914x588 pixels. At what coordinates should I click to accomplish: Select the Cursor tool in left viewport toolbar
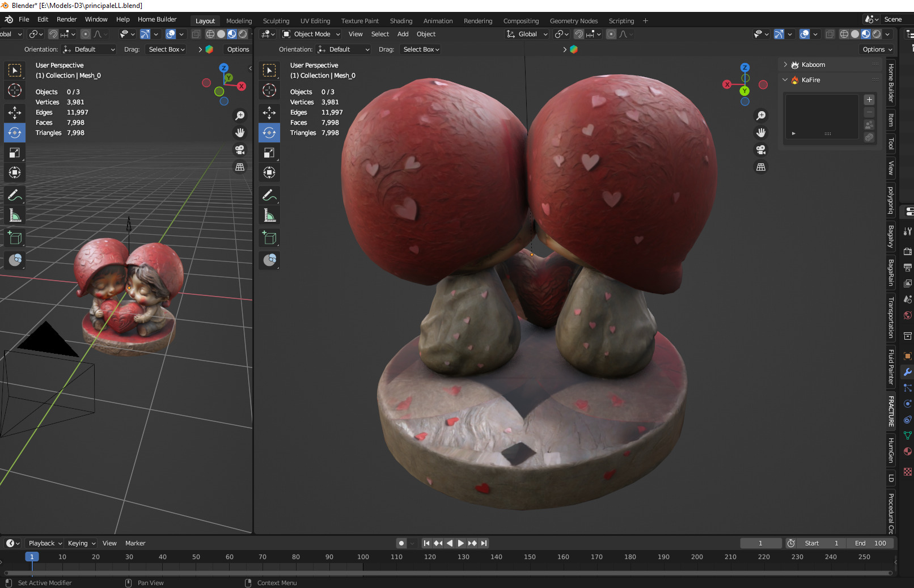tap(15, 90)
